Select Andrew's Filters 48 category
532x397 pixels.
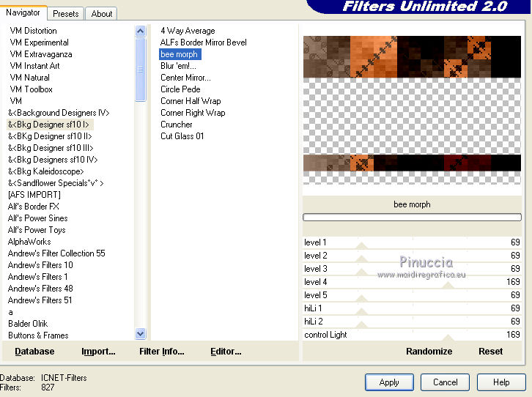click(x=40, y=289)
